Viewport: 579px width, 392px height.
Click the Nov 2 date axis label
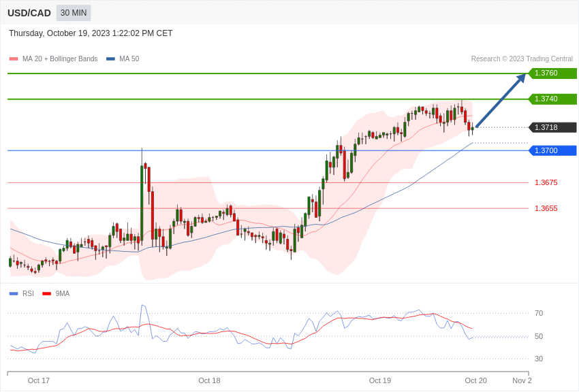click(522, 380)
